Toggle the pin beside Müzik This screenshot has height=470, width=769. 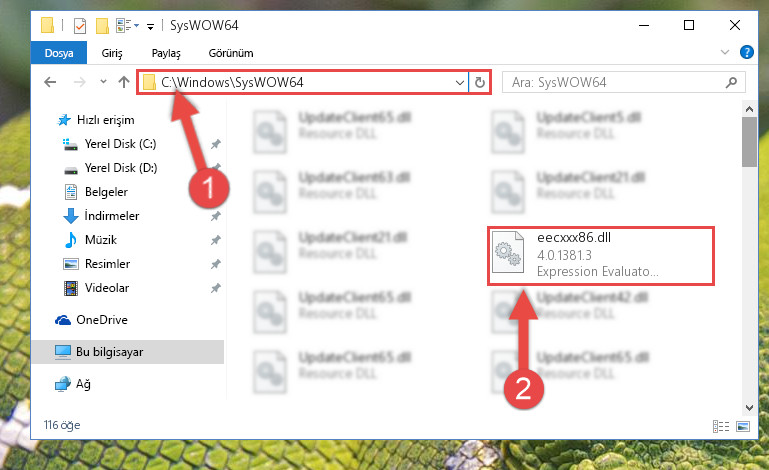click(215, 240)
